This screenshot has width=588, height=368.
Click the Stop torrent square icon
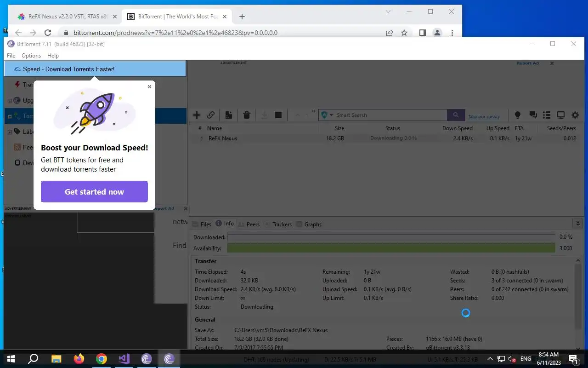coord(278,115)
